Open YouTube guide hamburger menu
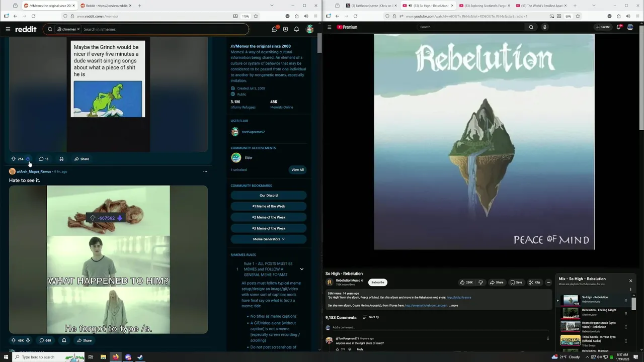This screenshot has width=644, height=362. pyautogui.click(x=330, y=27)
